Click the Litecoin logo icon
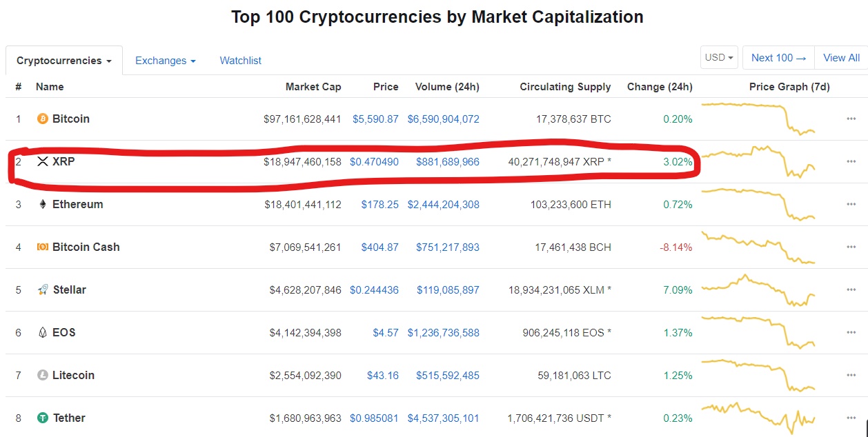The width and height of the screenshot is (868, 437). coord(42,375)
